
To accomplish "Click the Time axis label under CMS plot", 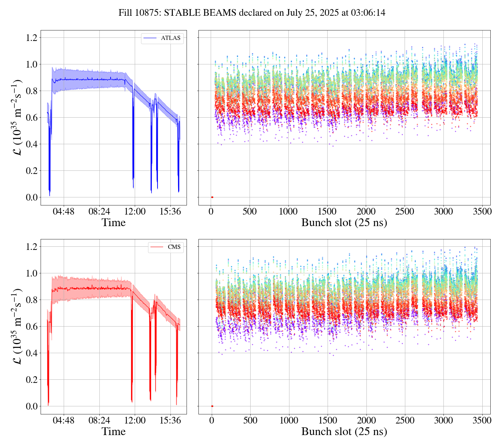I will (x=113, y=432).
